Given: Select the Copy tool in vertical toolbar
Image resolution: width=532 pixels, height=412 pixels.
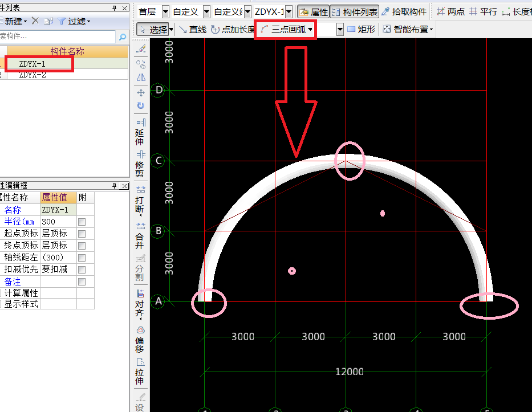Looking at the screenshot, I should click(141, 64).
